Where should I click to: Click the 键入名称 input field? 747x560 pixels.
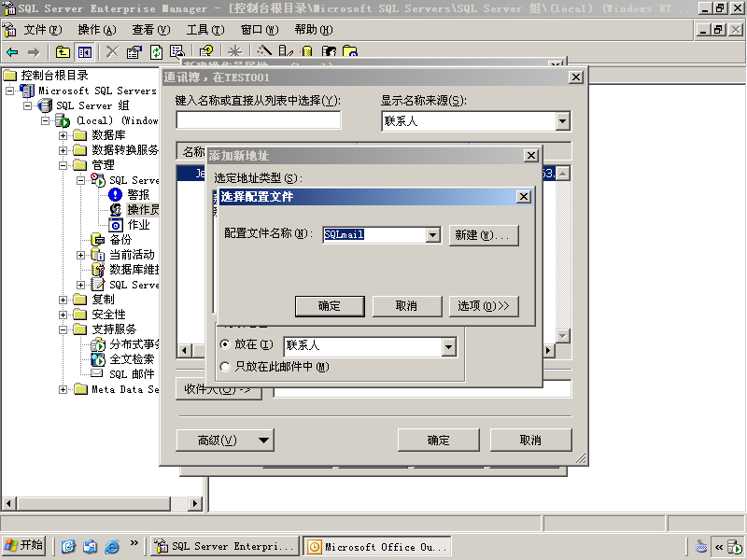[x=259, y=120]
